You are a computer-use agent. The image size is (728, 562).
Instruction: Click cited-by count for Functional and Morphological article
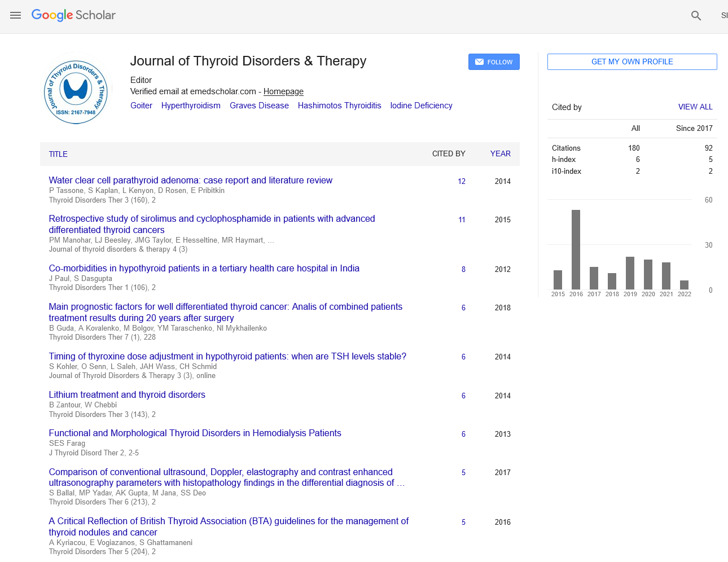[x=463, y=434]
